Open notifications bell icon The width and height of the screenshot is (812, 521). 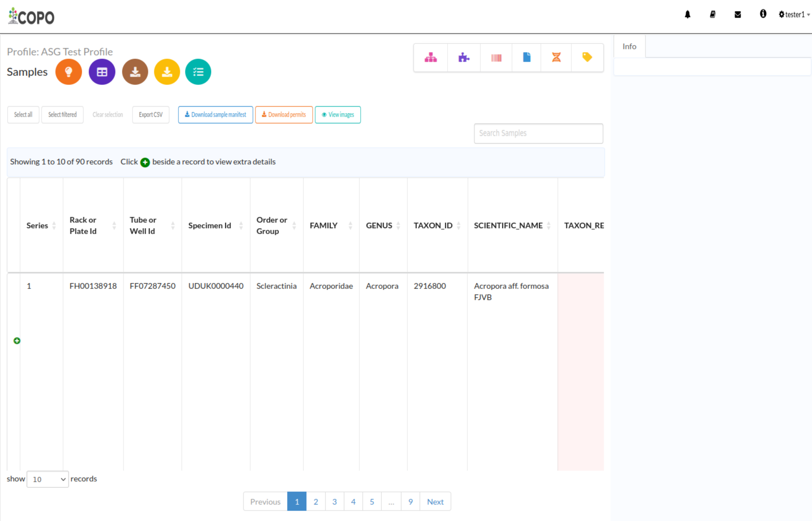click(687, 14)
